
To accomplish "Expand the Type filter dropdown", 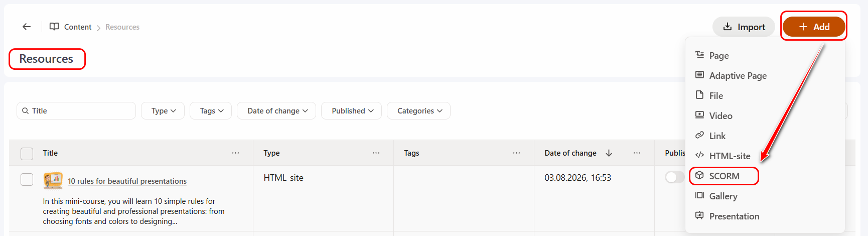I will (163, 110).
